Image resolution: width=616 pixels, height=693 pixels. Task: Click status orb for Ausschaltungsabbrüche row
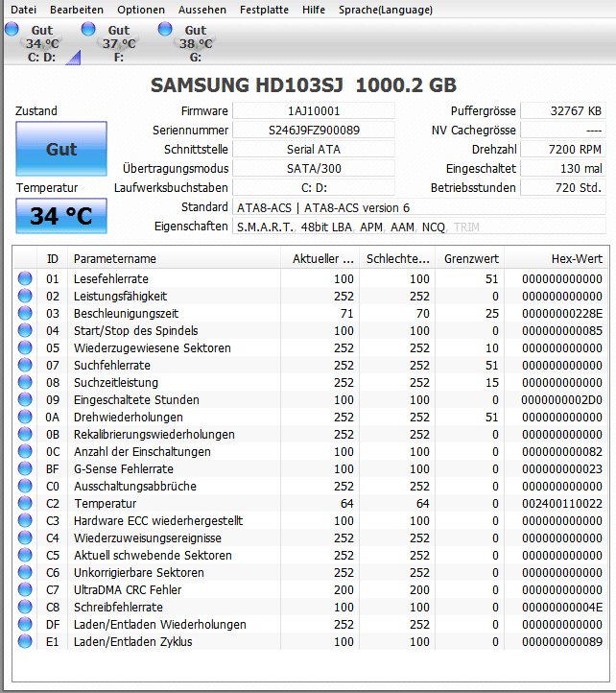pos(25,486)
